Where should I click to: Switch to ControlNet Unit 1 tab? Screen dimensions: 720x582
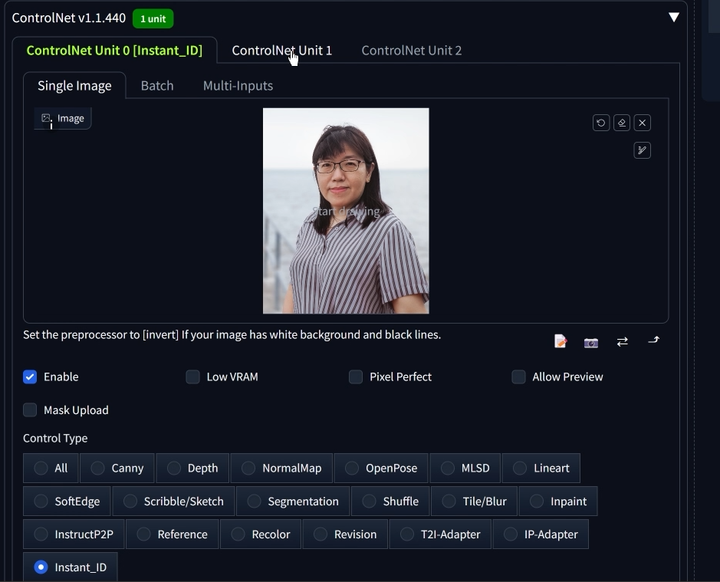tap(281, 51)
